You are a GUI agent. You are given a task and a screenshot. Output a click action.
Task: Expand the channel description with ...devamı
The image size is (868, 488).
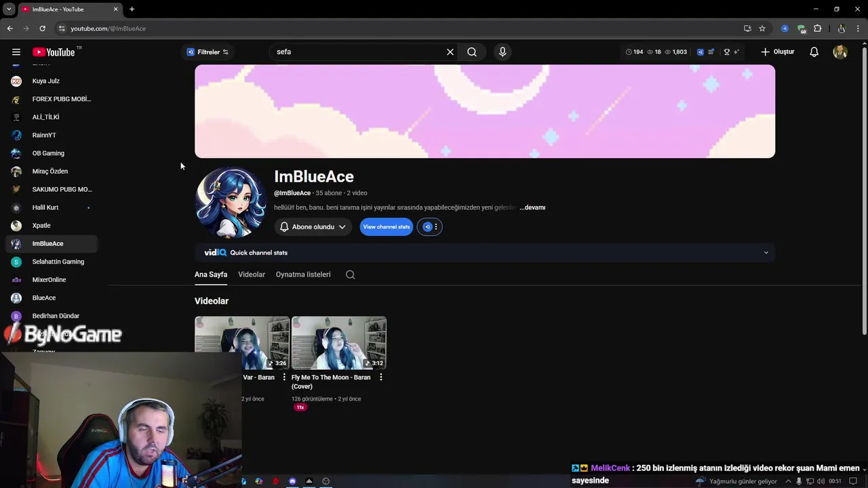pos(533,207)
